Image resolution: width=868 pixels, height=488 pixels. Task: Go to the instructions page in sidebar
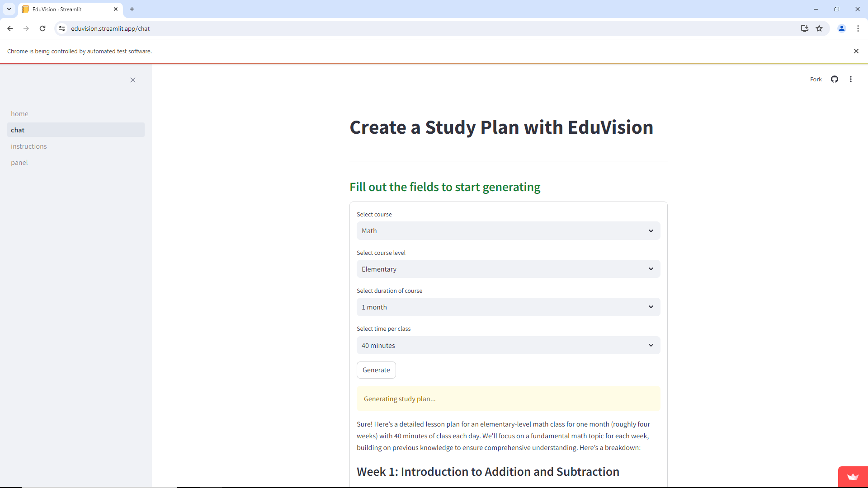(x=28, y=146)
